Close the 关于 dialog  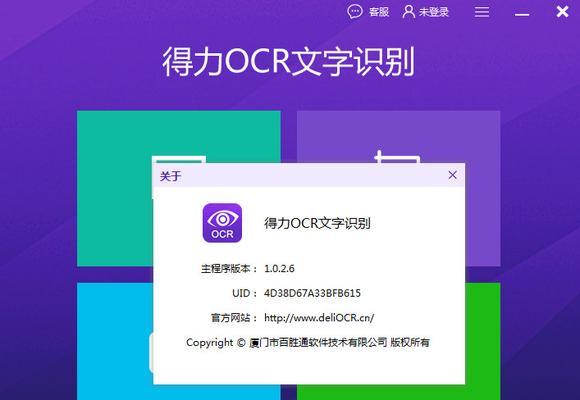coord(452,175)
